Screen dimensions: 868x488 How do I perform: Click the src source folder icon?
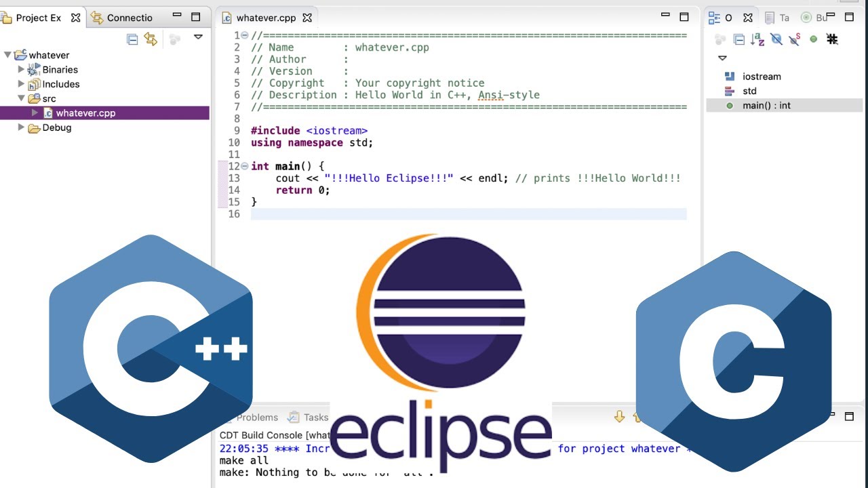click(34, 98)
